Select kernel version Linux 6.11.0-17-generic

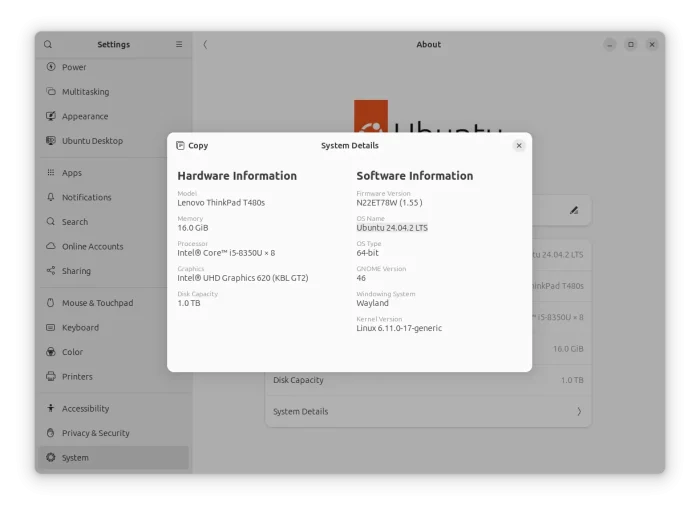399,328
